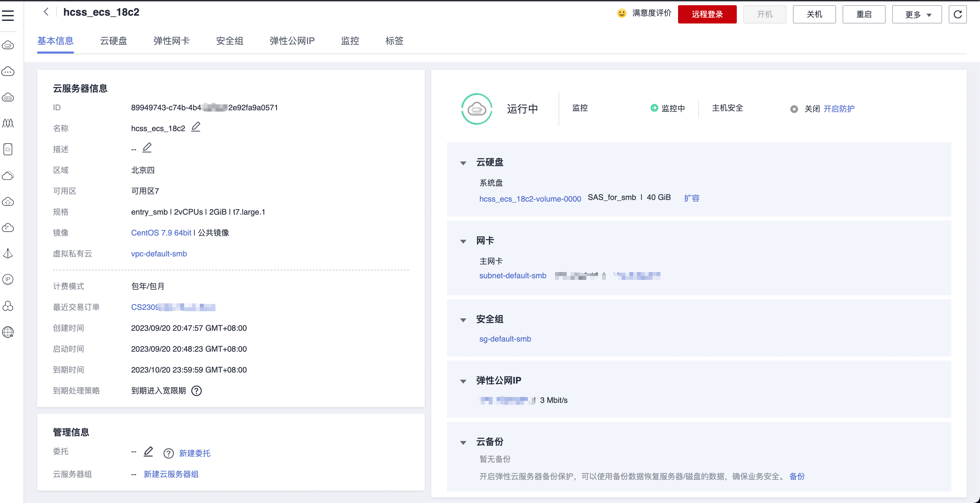This screenshot has height=503, width=980.
Task: Collapse the 网卡 section
Action: coord(463,241)
